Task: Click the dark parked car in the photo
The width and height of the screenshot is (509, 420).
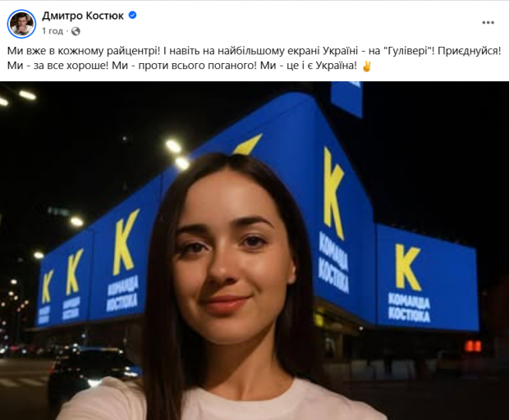Action: pyautogui.click(x=93, y=369)
